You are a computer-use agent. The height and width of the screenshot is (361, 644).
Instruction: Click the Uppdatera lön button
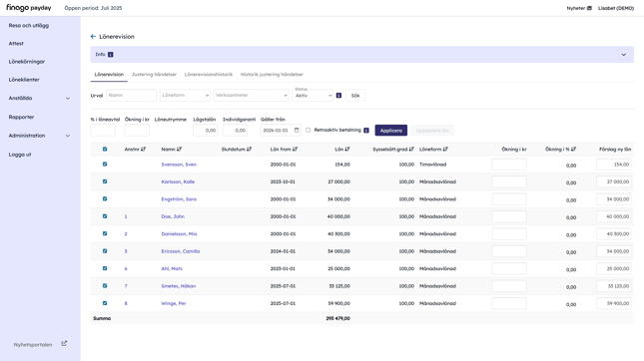pyautogui.click(x=432, y=131)
